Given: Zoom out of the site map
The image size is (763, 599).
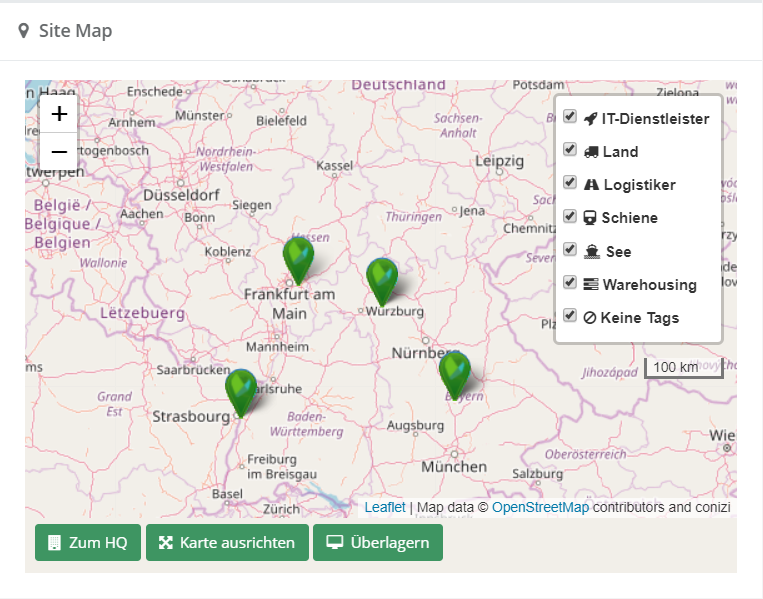Looking at the screenshot, I should [59, 152].
